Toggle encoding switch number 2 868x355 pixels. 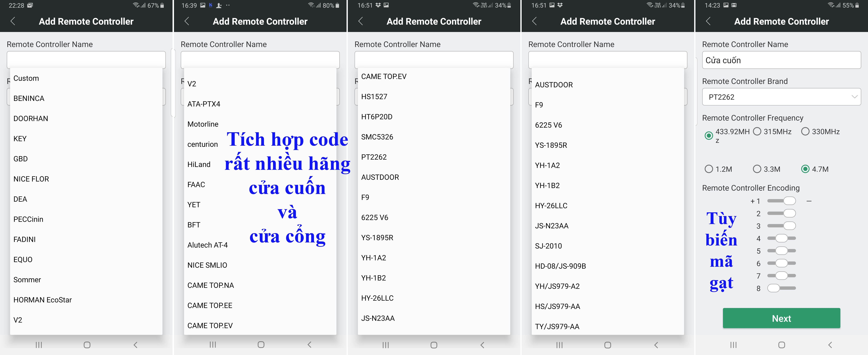coord(781,213)
